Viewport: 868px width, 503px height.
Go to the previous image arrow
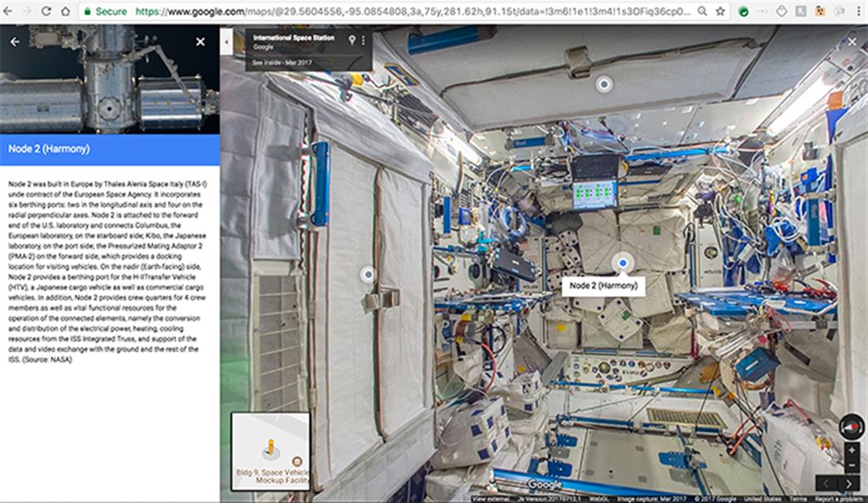coord(827,483)
